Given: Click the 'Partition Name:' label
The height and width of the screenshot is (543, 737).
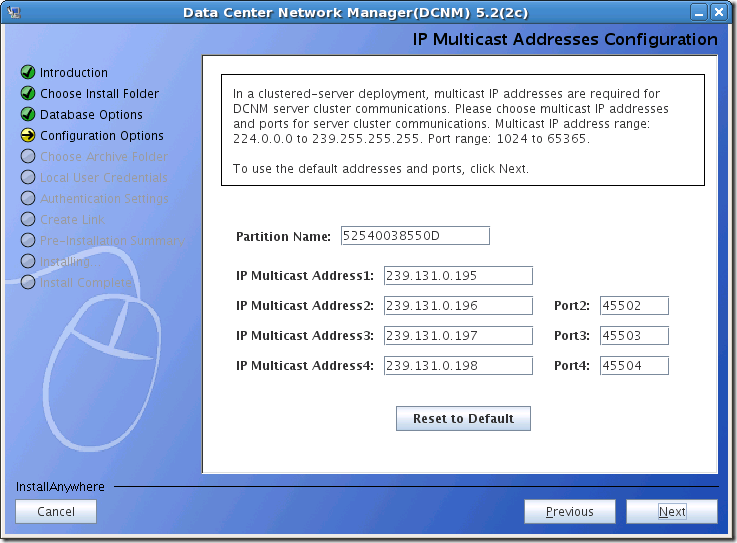Looking at the screenshot, I should click(x=283, y=236).
